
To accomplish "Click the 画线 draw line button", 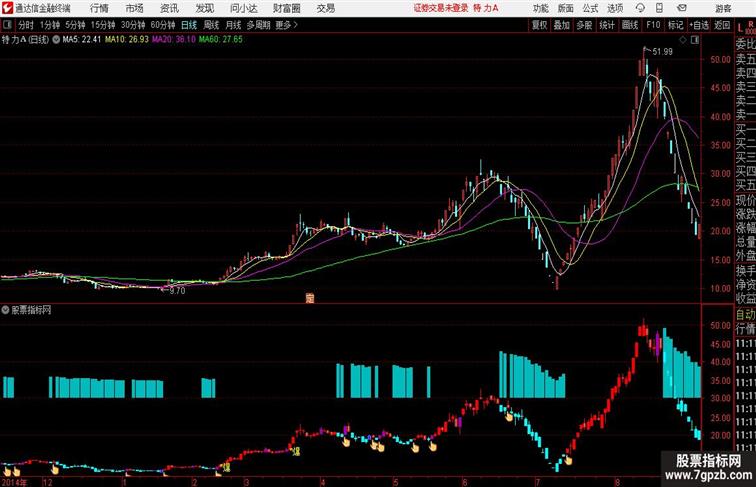I will click(630, 25).
